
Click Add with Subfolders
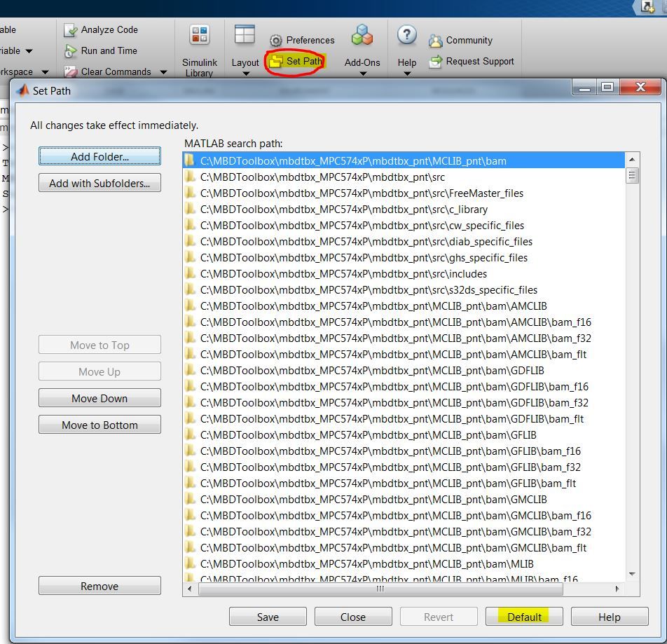(x=99, y=182)
